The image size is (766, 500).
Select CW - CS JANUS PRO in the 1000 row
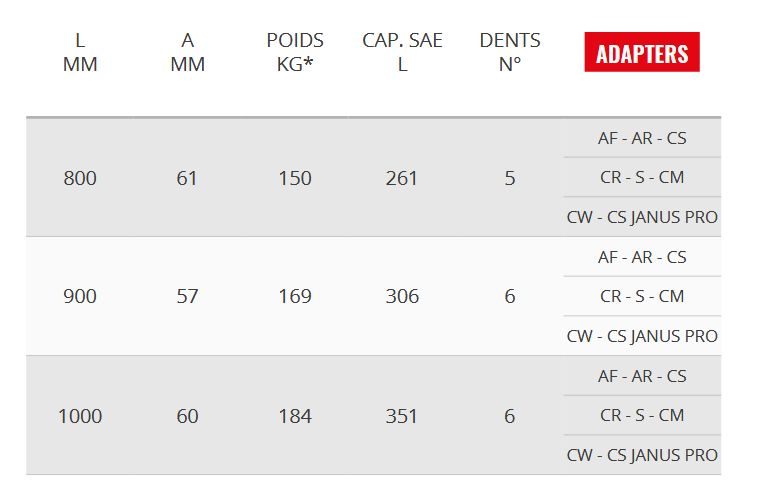pyautogui.click(x=642, y=454)
